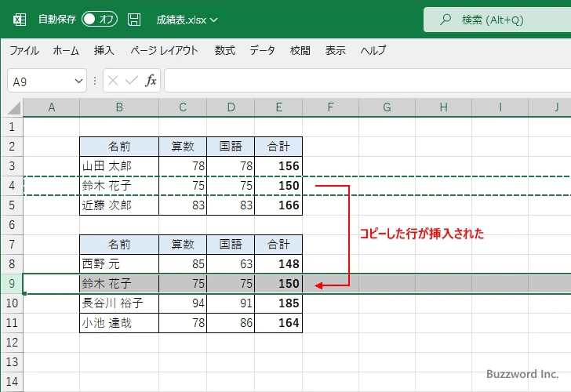Screen dimensions: 571x392
Task: Click 算数 score 85 cell
Action: pyautogui.click(x=183, y=264)
